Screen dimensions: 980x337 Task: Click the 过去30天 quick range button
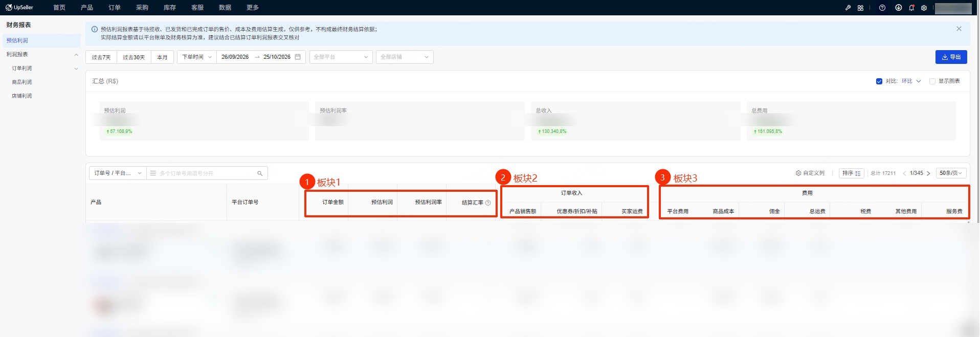133,57
